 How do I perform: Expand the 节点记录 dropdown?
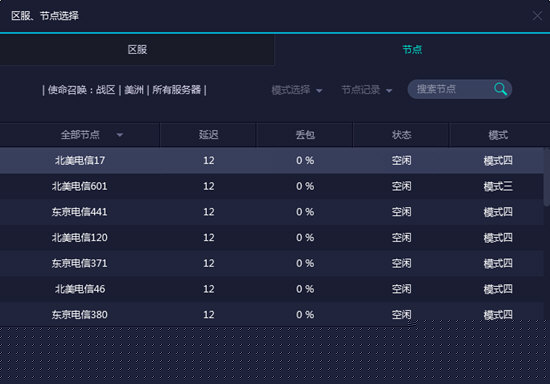tap(367, 90)
